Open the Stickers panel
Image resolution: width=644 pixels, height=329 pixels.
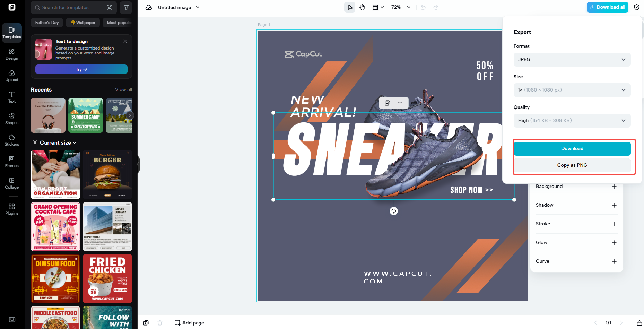coord(11,140)
